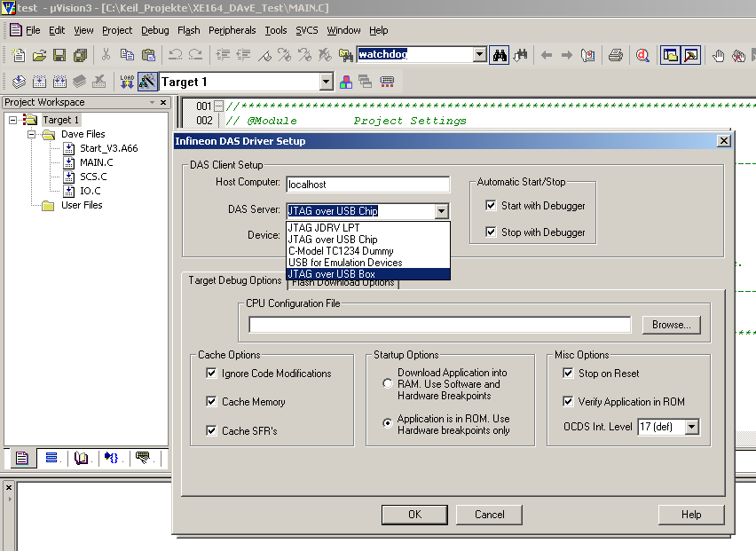Start the debug session with magnifier icon
The height and width of the screenshot is (551, 756).
click(x=642, y=55)
